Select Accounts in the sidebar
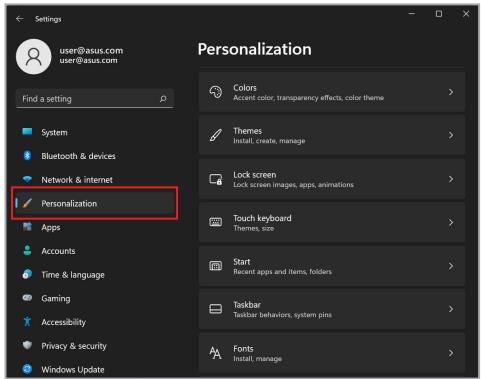The image size is (481, 379). click(x=94, y=251)
